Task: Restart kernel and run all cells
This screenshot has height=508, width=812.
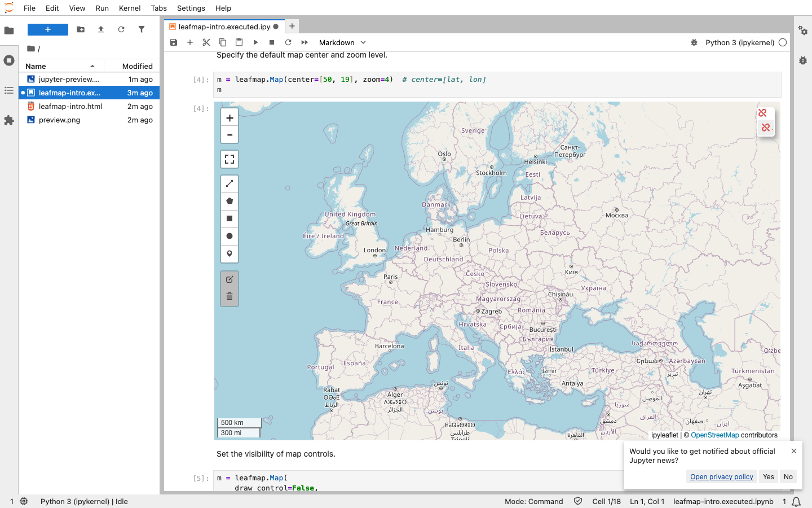Action: coord(304,42)
